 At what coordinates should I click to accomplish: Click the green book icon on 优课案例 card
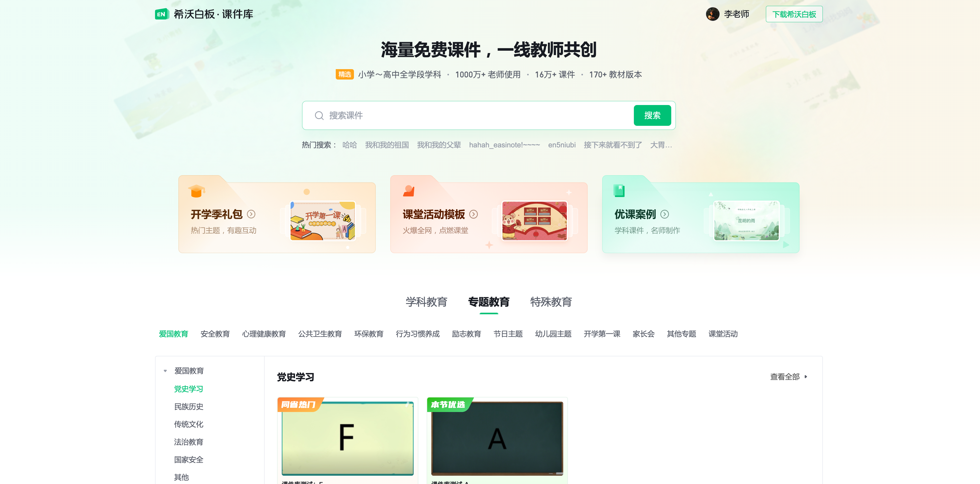pyautogui.click(x=619, y=190)
